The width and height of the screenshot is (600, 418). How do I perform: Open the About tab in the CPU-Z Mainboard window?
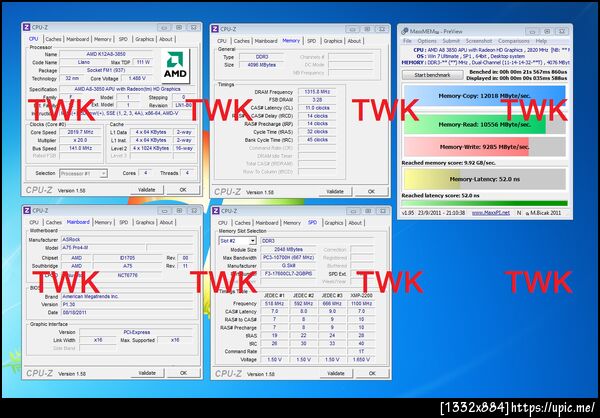[166, 222]
